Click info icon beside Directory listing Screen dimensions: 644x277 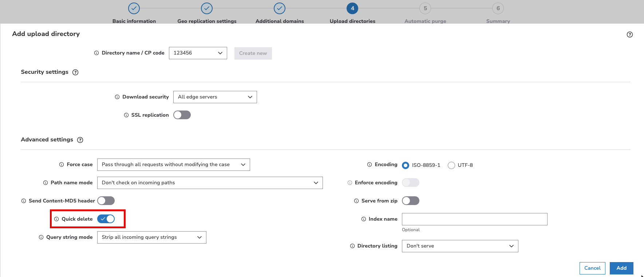[352, 246]
